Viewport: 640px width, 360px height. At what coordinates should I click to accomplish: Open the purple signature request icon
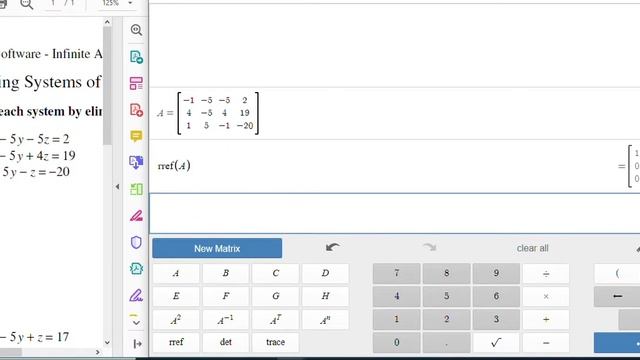point(136,295)
